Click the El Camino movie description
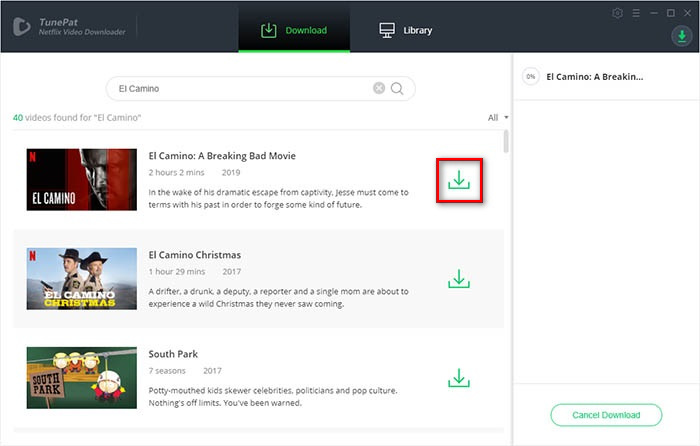The image size is (700, 446). tap(279, 199)
